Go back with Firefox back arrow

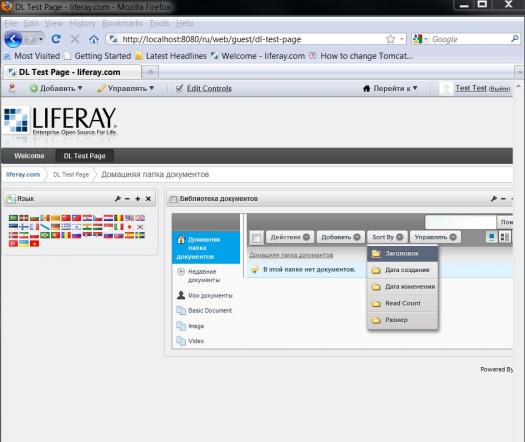pos(13,39)
